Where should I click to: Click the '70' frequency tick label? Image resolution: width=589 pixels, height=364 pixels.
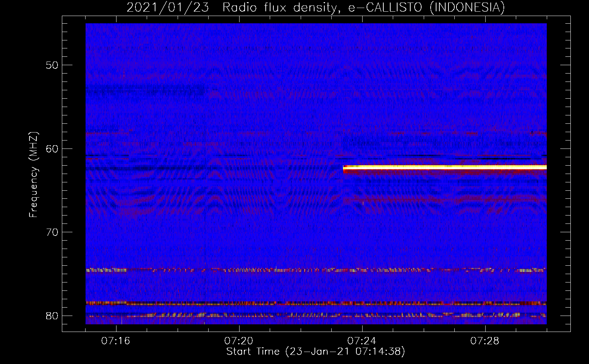coord(52,232)
